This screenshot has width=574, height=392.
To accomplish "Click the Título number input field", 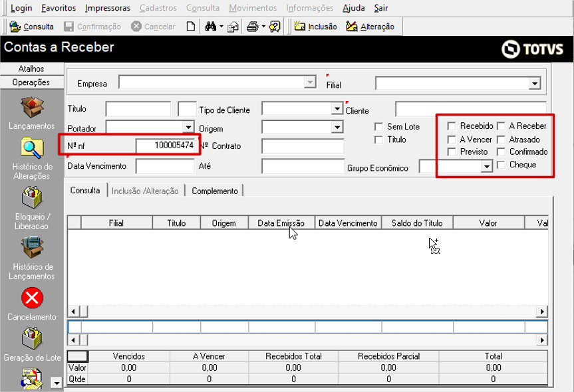I will [138, 109].
